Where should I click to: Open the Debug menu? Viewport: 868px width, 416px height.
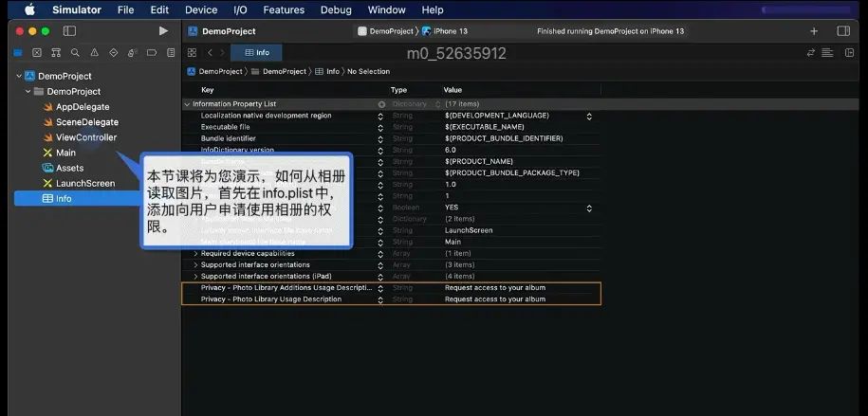coord(336,10)
